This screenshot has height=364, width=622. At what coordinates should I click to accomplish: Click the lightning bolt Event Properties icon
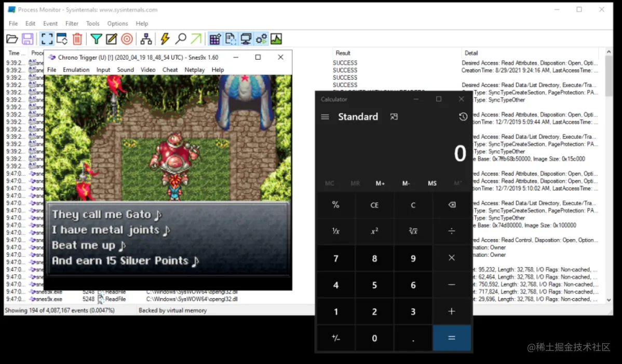click(x=165, y=39)
